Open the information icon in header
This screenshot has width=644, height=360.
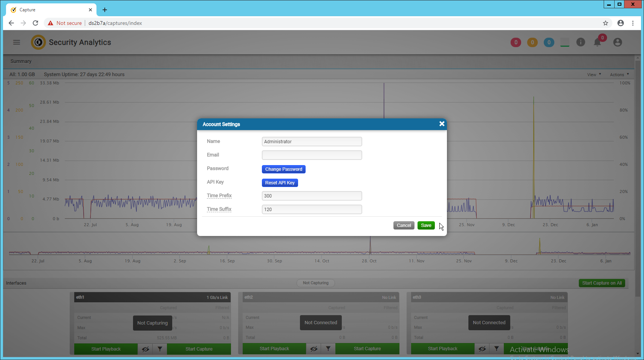coord(581,42)
